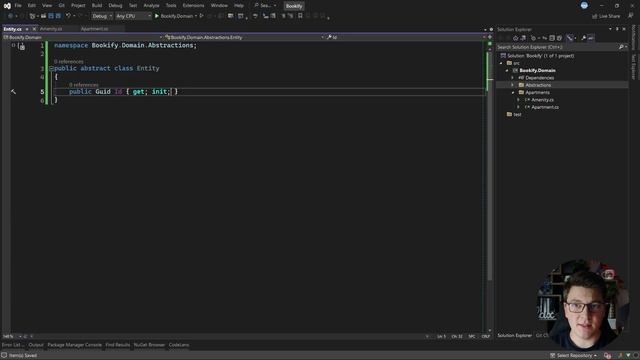Open the Build menu
The width and height of the screenshot is (640, 360).
(x=97, y=6)
